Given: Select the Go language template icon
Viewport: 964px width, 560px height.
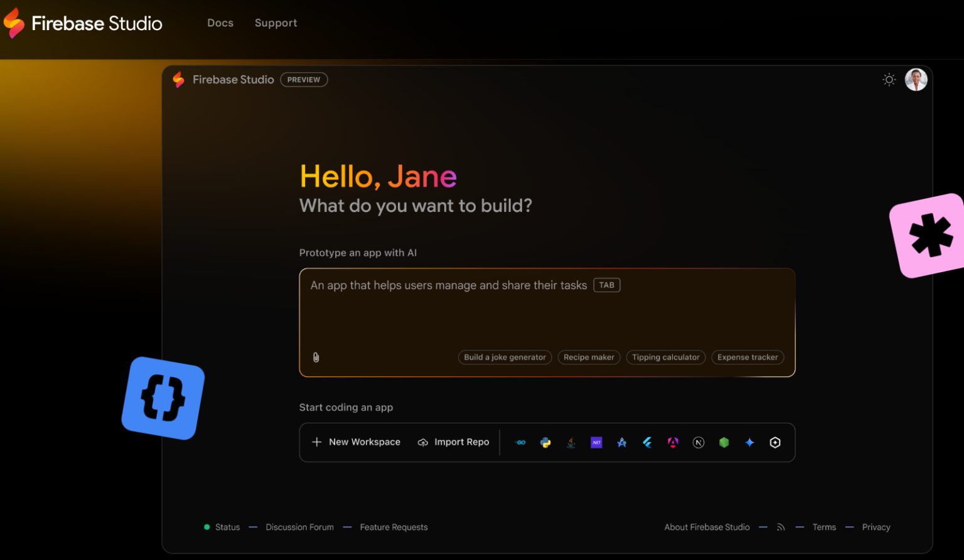Looking at the screenshot, I should pyautogui.click(x=520, y=442).
